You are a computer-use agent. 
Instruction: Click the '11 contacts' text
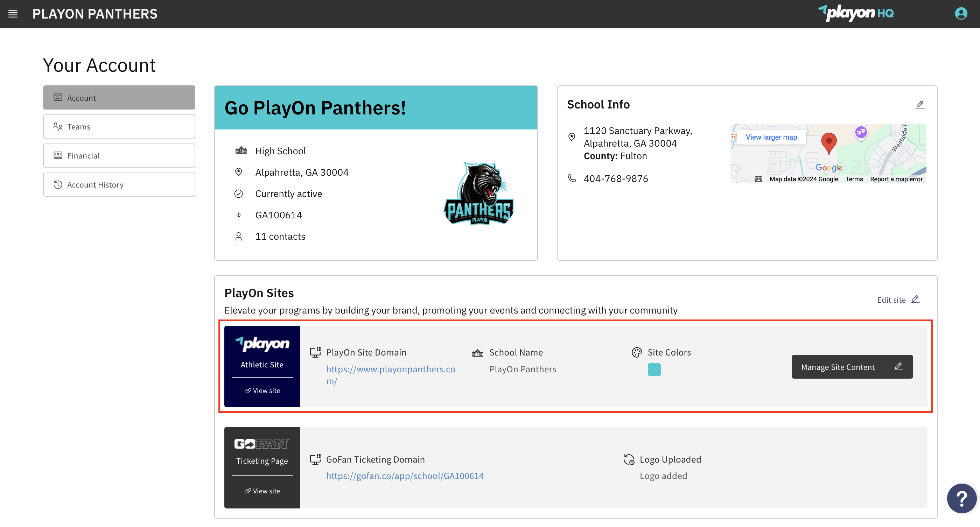pos(280,237)
